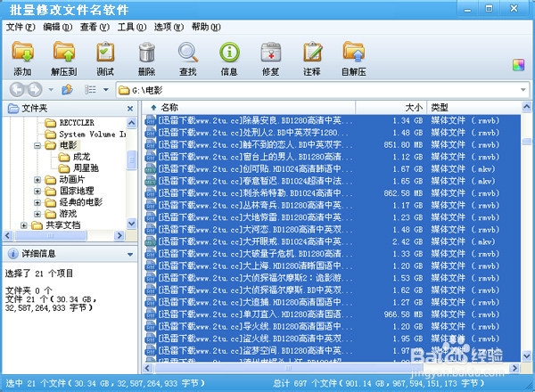Select the 单刀直入 file row
The width and height of the screenshot is (535, 392).
click(x=333, y=314)
